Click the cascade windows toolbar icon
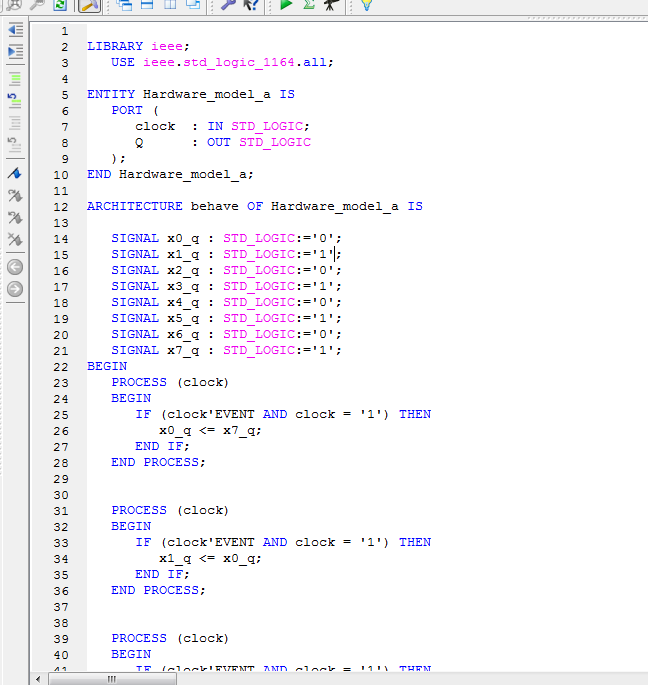Image resolution: width=648 pixels, height=685 pixels. pyautogui.click(x=193, y=6)
